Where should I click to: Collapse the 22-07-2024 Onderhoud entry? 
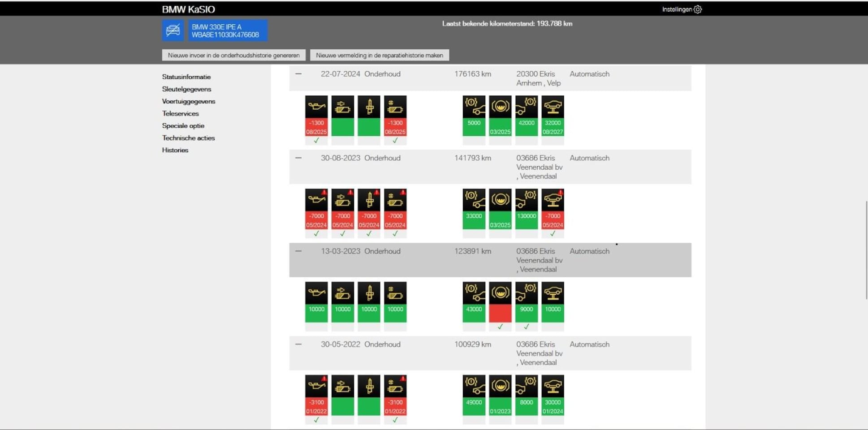298,74
